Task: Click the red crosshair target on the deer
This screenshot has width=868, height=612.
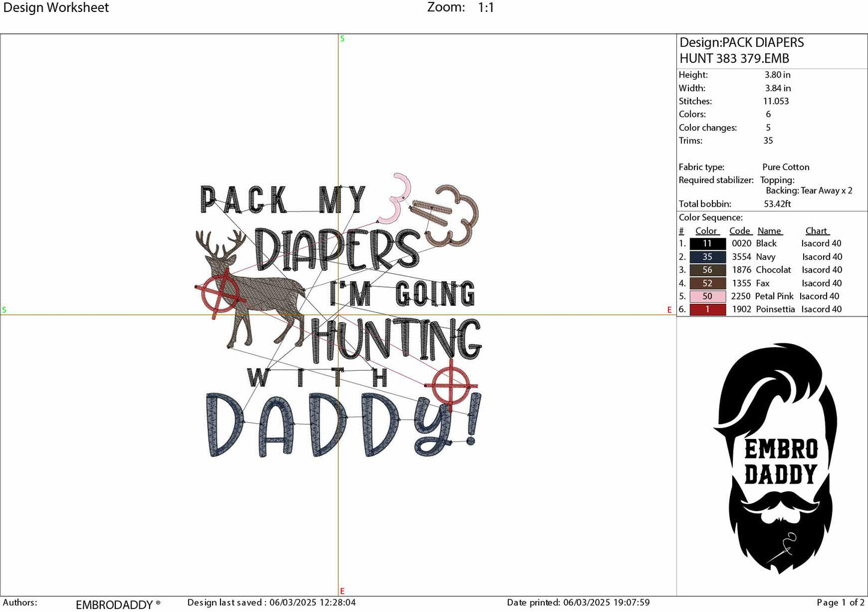Action: coord(220,292)
